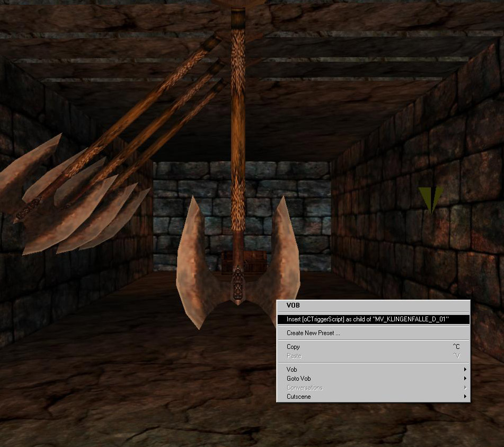Click the vertical pole of the central axe
504x447 pixels.
click(238, 133)
